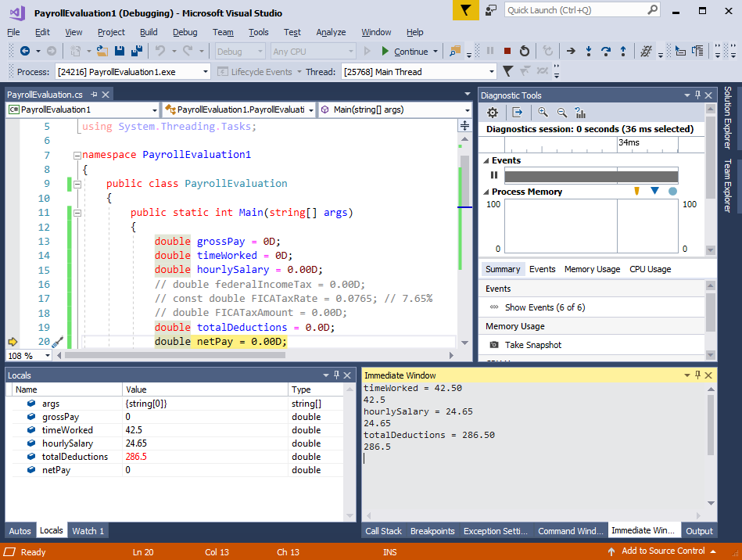
Task: Click the thread filter funnel icon
Action: pos(507,71)
